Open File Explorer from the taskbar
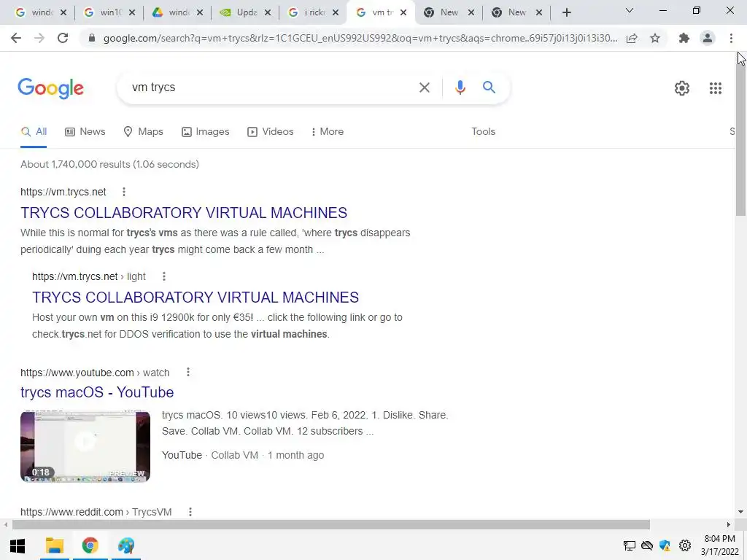 tap(54, 545)
